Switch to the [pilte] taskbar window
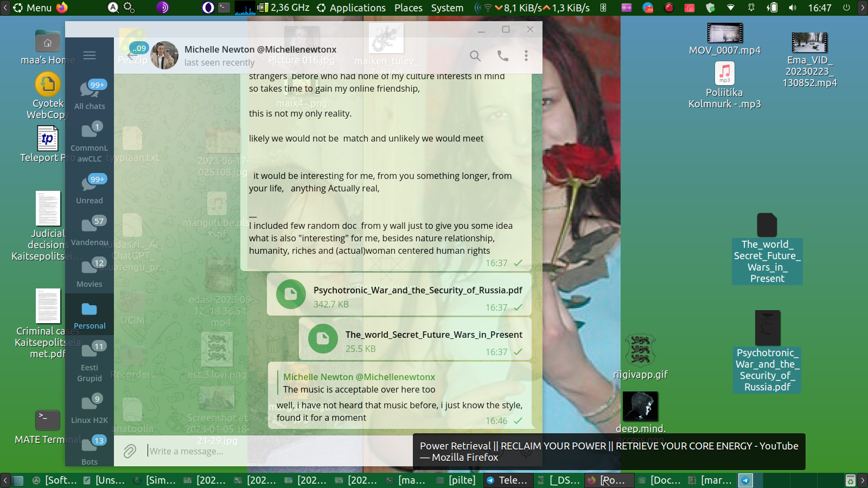Image resolution: width=868 pixels, height=488 pixels. [x=456, y=480]
